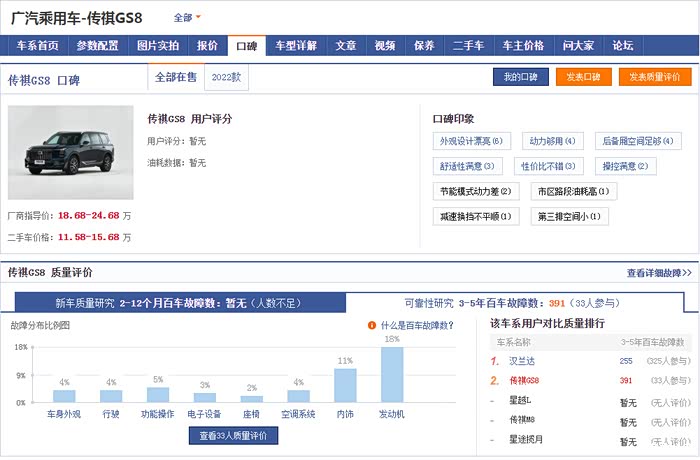Select the 动力够用 impression tag
The height and width of the screenshot is (460, 700).
tap(553, 141)
